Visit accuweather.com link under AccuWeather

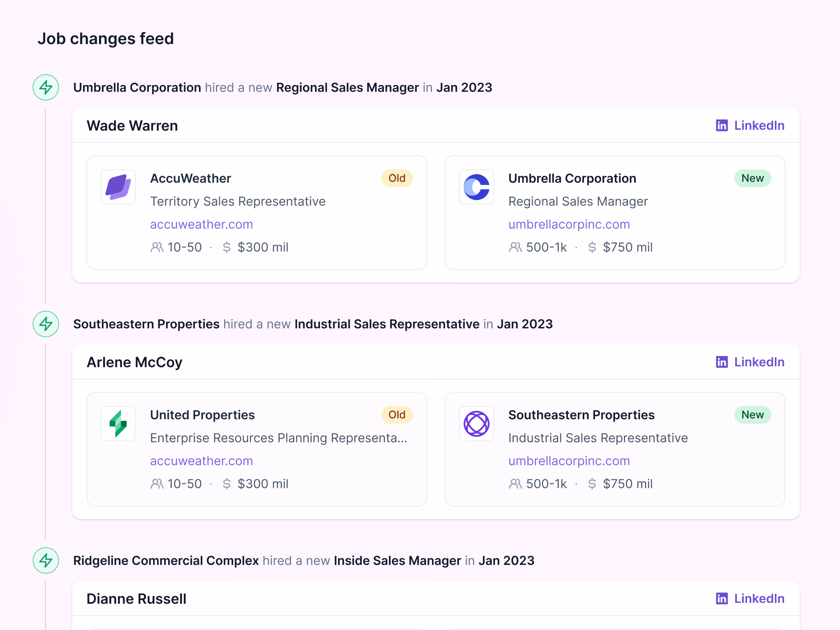201,224
